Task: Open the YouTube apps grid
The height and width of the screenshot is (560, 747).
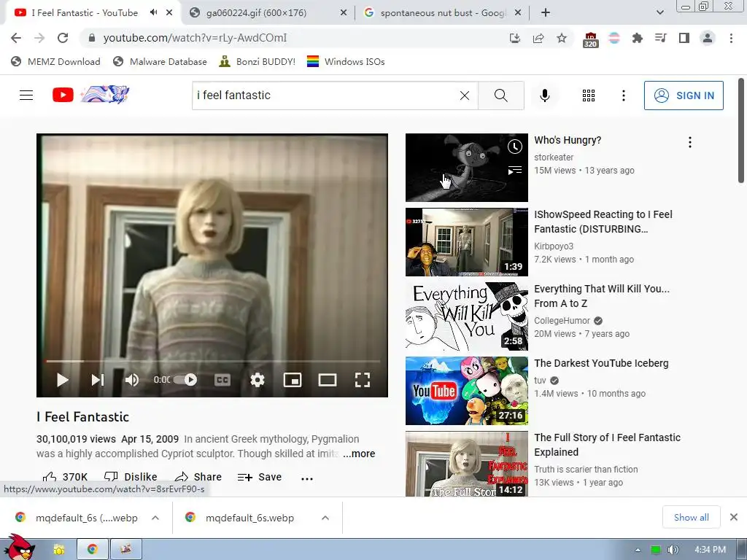Action: [589, 96]
